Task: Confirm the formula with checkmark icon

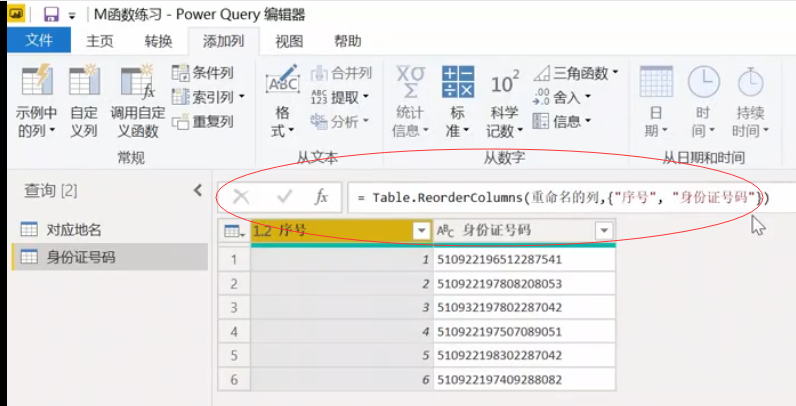Action: click(x=284, y=196)
